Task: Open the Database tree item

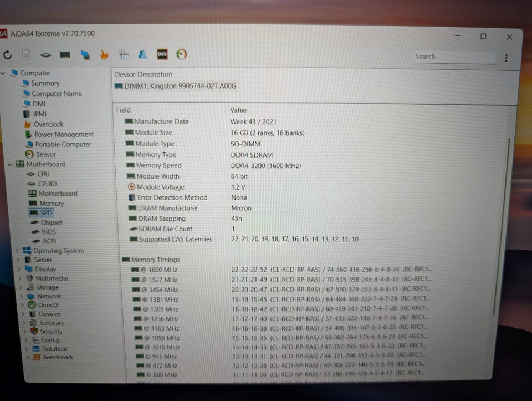Action: coord(50,349)
